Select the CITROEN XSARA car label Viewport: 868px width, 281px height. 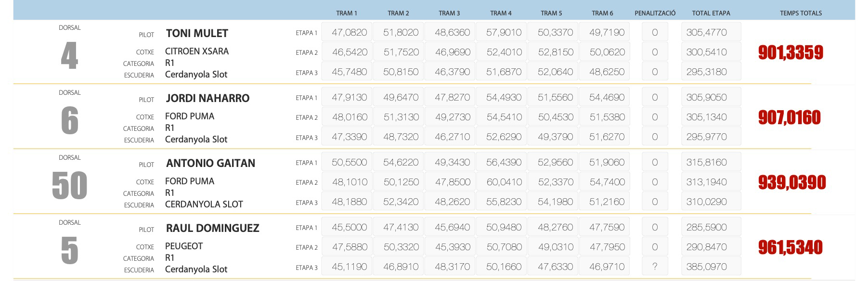coord(196,51)
